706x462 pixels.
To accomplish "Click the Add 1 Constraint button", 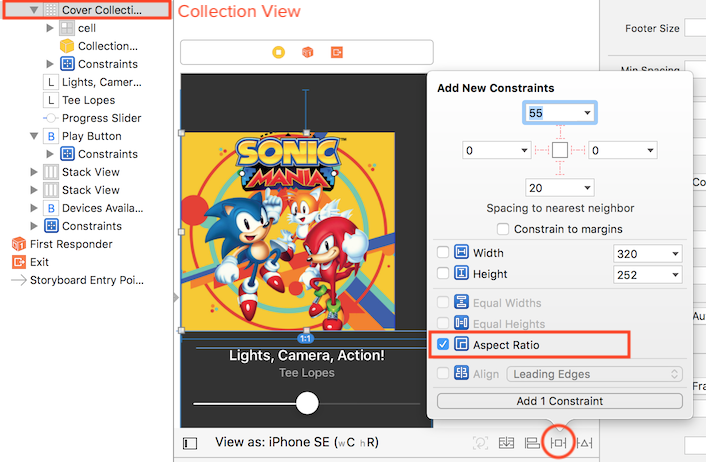I will click(560, 401).
